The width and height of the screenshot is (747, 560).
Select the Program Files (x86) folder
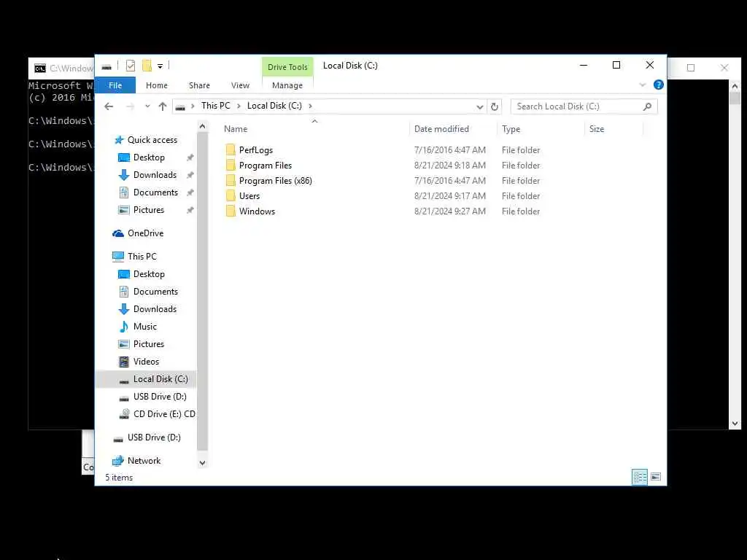point(275,181)
